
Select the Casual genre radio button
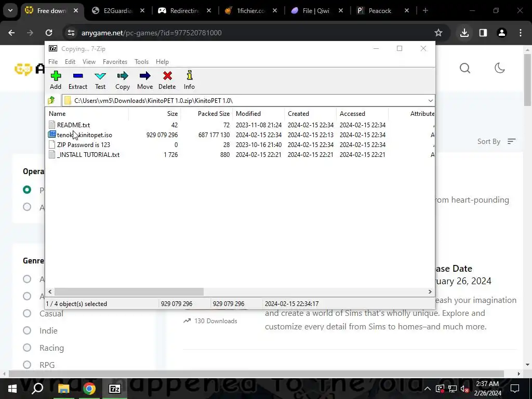[x=27, y=313]
